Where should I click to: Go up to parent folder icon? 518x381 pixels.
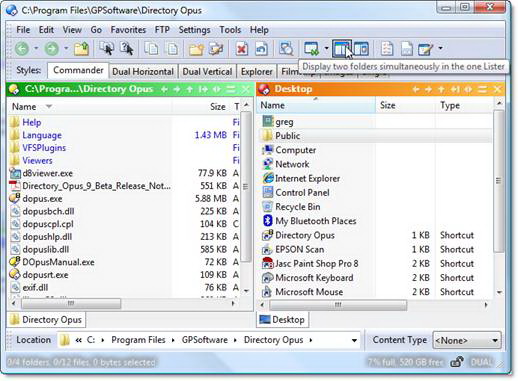(81, 49)
